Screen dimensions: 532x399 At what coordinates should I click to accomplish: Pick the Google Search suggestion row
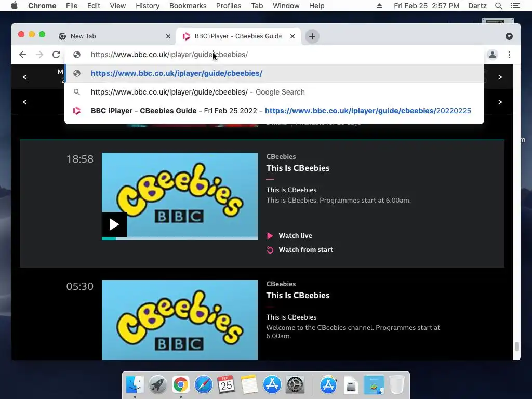(274, 92)
